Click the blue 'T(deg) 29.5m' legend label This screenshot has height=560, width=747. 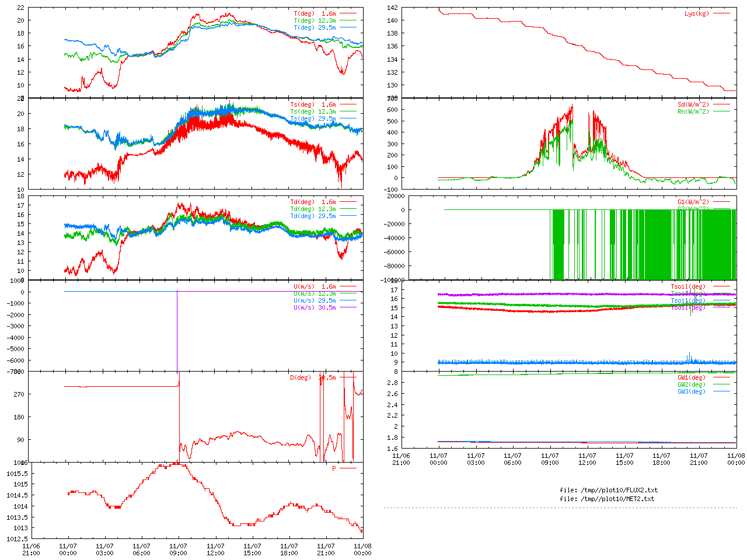315,27
